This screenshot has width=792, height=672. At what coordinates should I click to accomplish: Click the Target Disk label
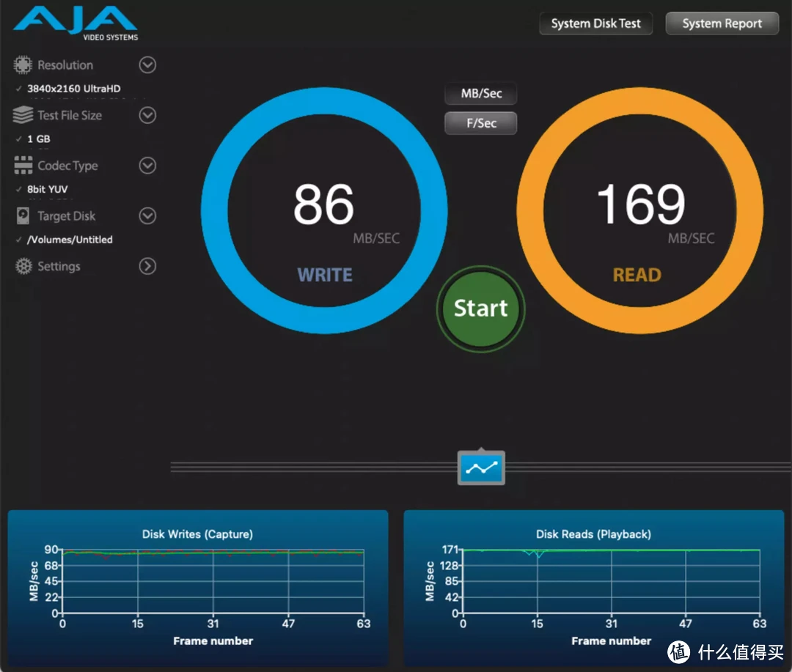(66, 216)
